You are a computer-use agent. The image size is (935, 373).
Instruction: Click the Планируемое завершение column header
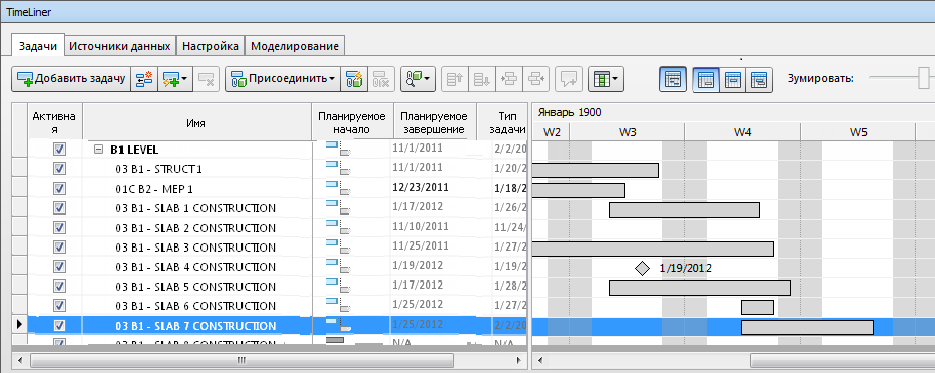coord(434,122)
